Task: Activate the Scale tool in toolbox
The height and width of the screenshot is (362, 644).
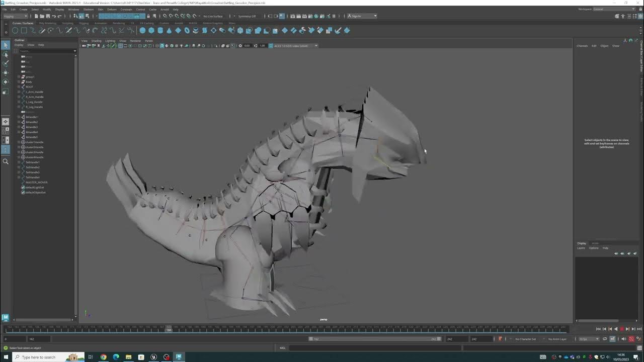Action: pos(6,92)
